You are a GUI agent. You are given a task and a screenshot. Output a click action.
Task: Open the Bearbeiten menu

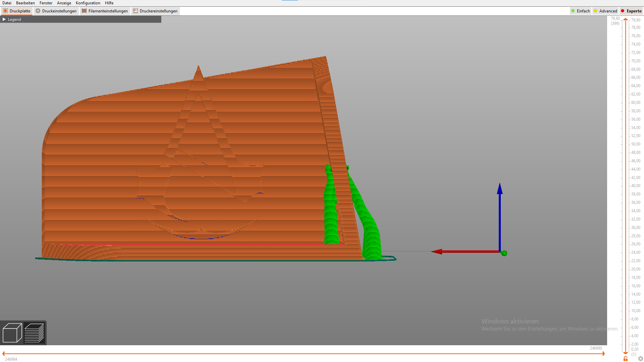[x=25, y=3]
